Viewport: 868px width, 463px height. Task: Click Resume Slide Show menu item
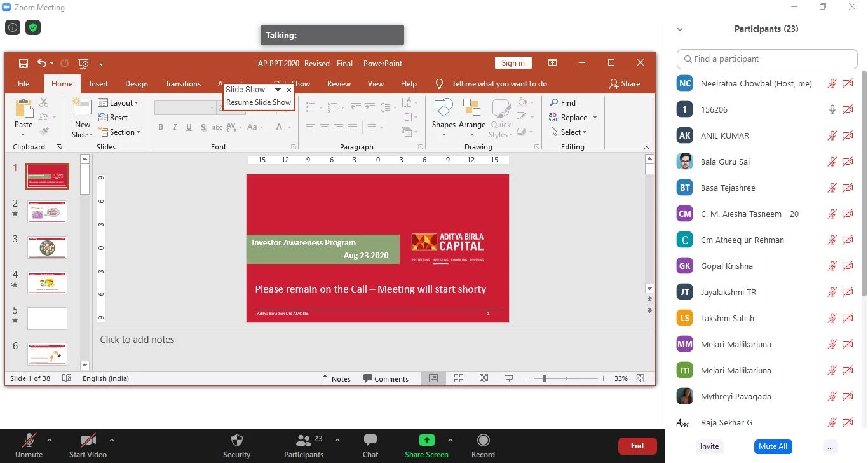[259, 102]
